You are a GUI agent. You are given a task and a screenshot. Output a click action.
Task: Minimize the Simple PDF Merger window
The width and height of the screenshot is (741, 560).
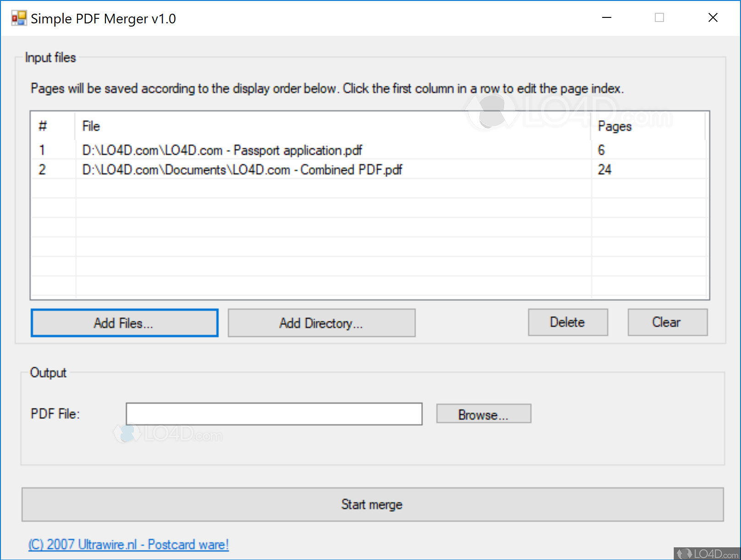[x=606, y=17]
